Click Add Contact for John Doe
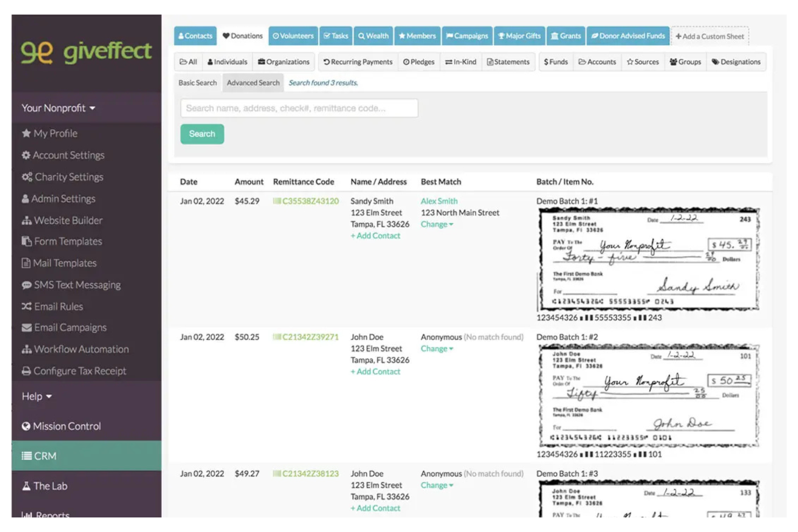 [x=376, y=371]
